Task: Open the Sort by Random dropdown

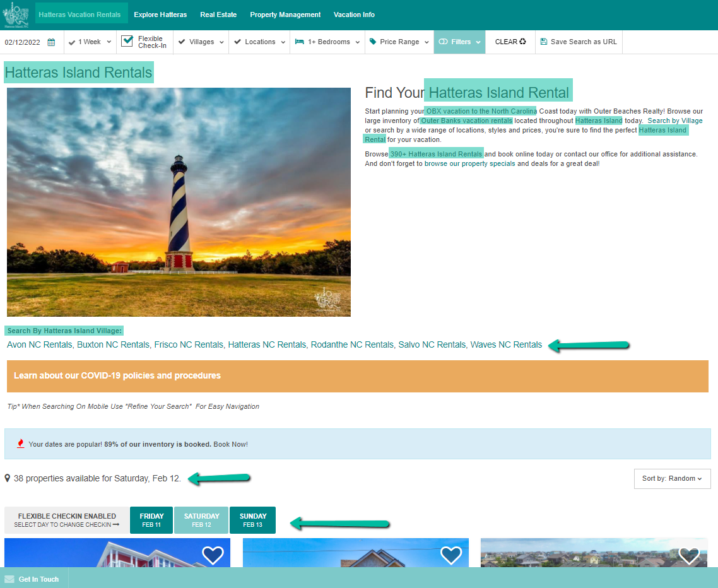Action: pos(672,479)
